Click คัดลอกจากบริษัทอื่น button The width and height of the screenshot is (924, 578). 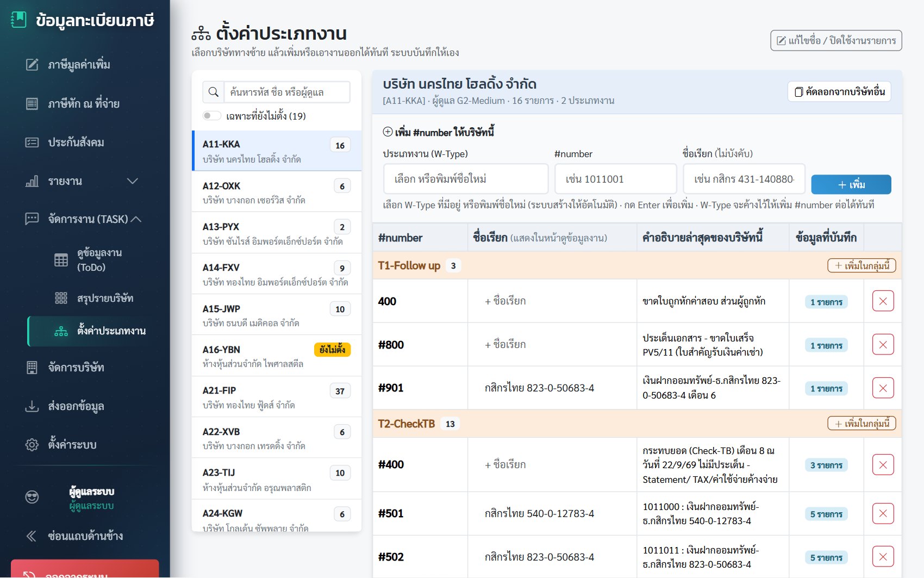(839, 91)
